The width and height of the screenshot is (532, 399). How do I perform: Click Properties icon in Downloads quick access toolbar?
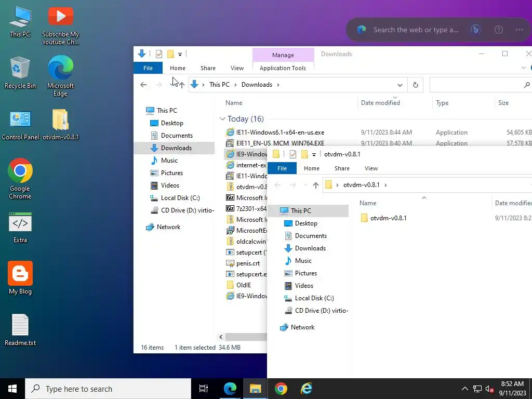pyautogui.click(x=159, y=54)
